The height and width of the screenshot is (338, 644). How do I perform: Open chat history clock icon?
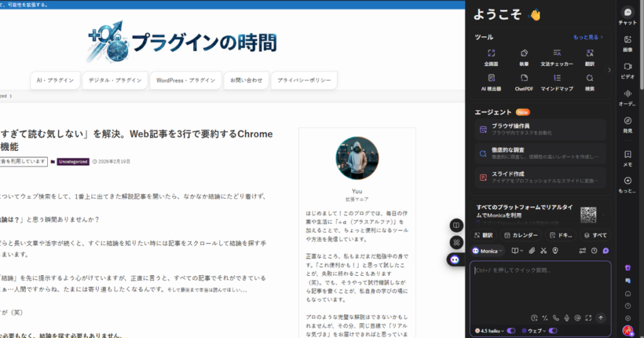point(594,251)
